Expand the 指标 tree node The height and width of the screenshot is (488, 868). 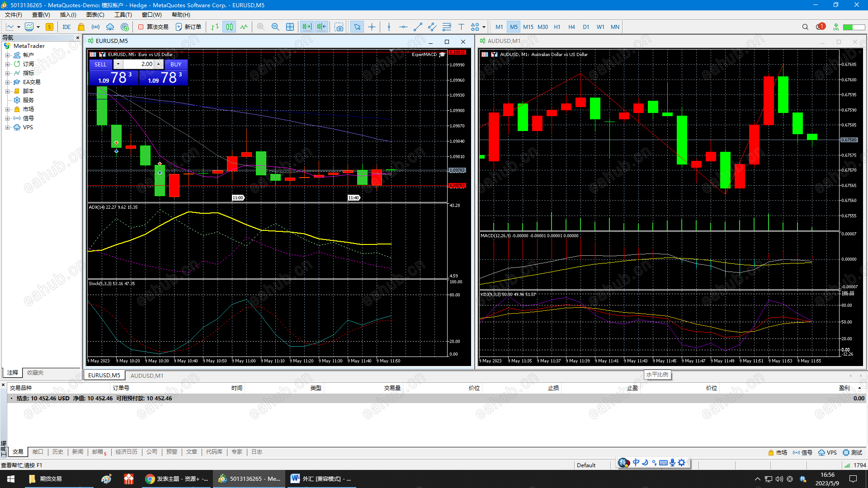(7, 73)
